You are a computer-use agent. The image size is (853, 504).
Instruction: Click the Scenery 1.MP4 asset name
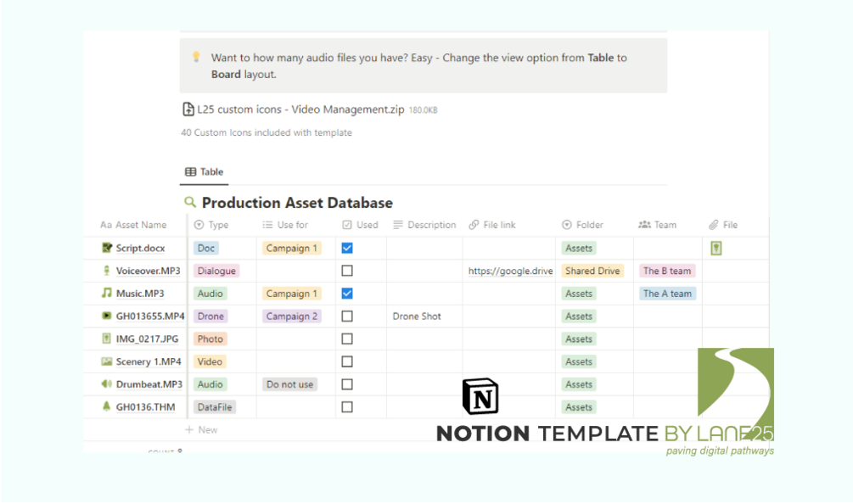point(149,361)
